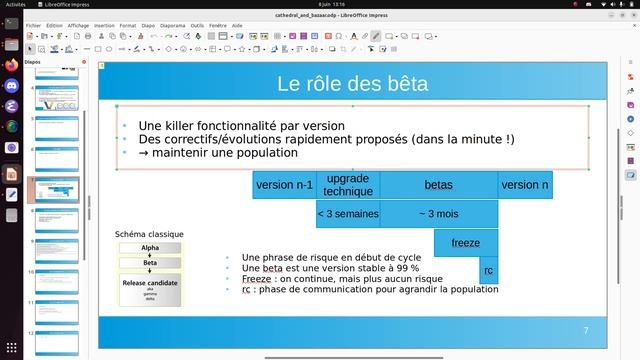This screenshot has height=360, width=640.
Task: Open slide layout dropdown arrow
Action: (x=436, y=36)
